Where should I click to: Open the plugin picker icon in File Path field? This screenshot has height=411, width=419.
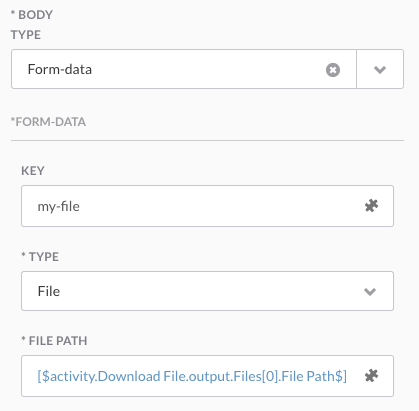point(371,376)
